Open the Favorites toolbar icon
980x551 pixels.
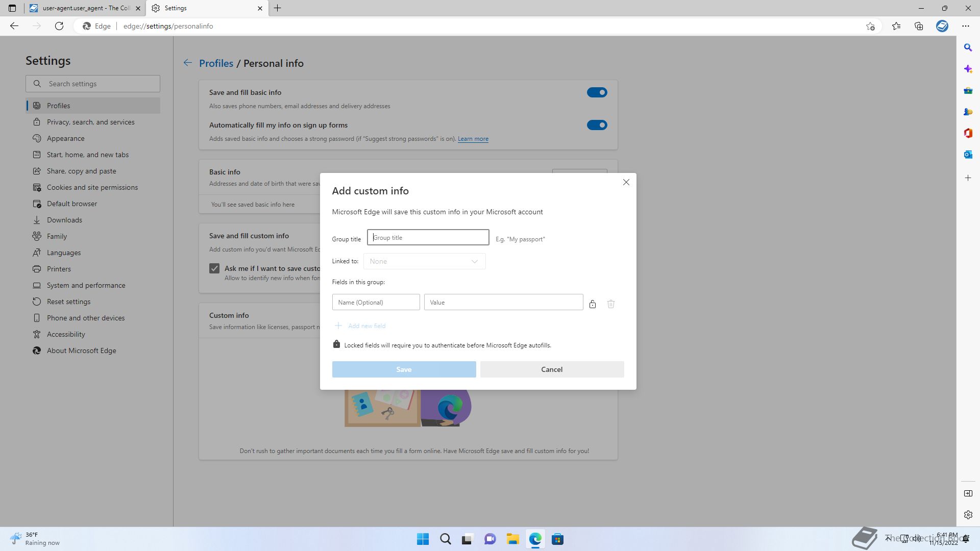pos(896,26)
